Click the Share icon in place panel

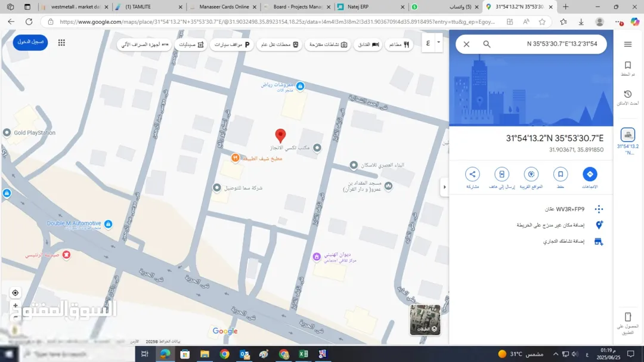click(472, 174)
